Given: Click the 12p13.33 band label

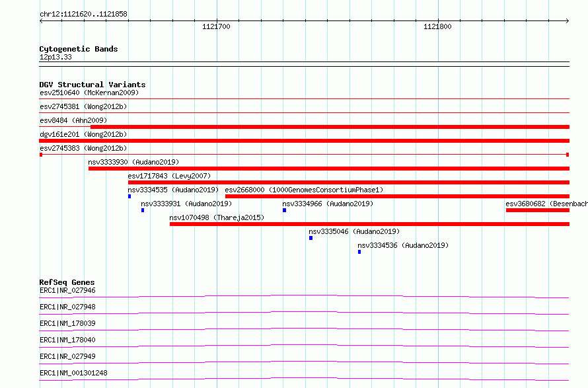Looking at the screenshot, I should (x=55, y=57).
